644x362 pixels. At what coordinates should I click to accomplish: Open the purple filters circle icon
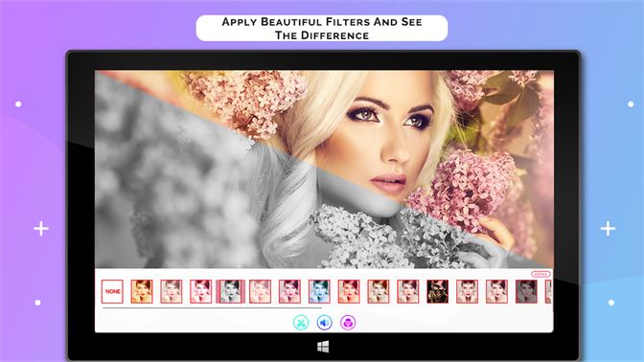pyautogui.click(x=348, y=323)
